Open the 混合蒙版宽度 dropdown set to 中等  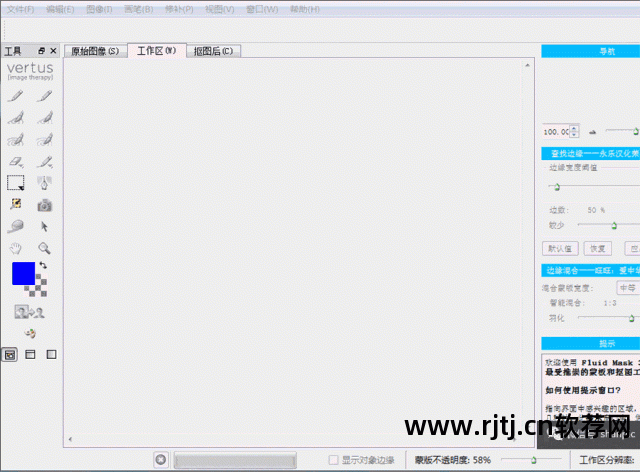pyautogui.click(x=628, y=288)
